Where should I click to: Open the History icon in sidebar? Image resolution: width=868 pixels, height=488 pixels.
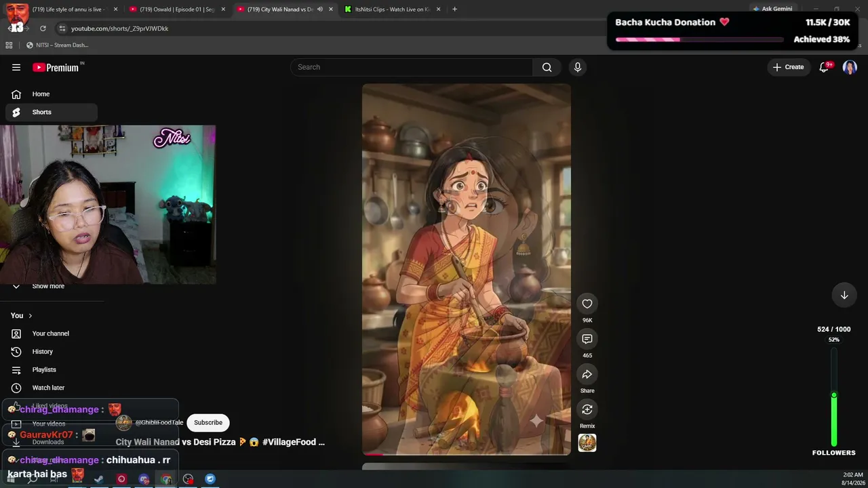(16, 352)
